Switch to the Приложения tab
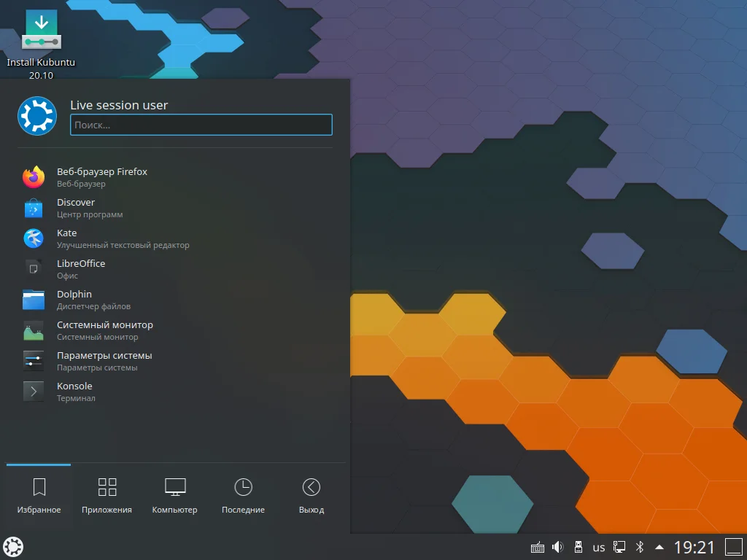Viewport: 747px width, 560px height. tap(107, 494)
